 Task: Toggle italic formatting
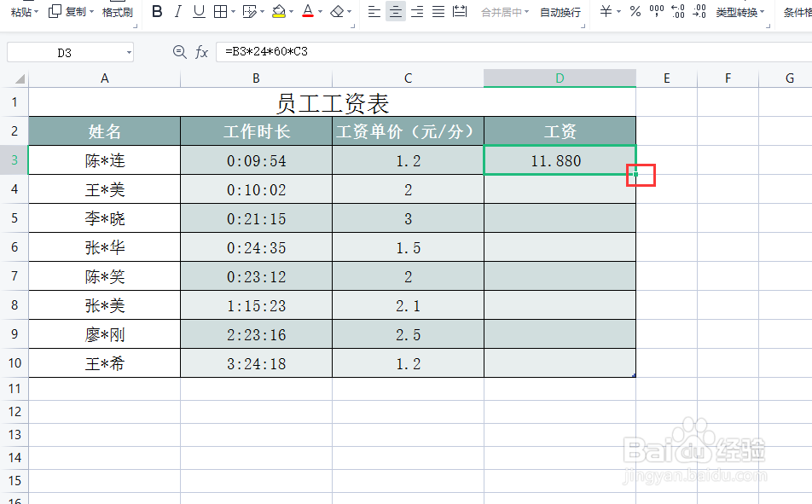[x=177, y=12]
